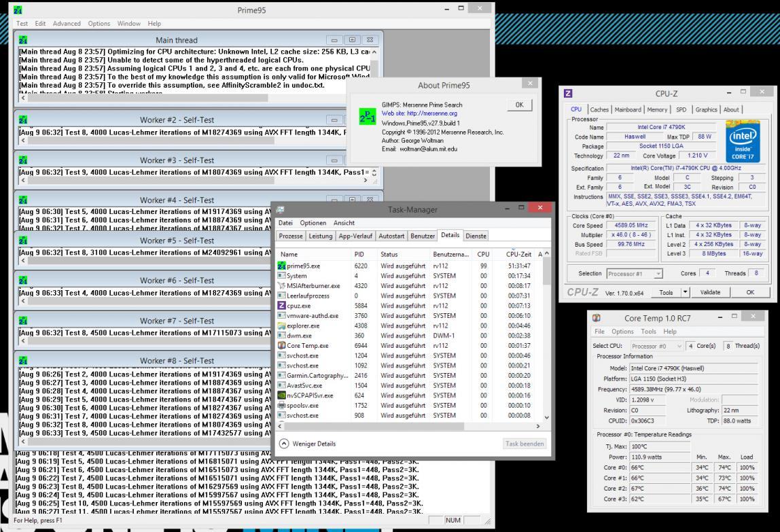Click the explorer.exe process icon

[281, 325]
